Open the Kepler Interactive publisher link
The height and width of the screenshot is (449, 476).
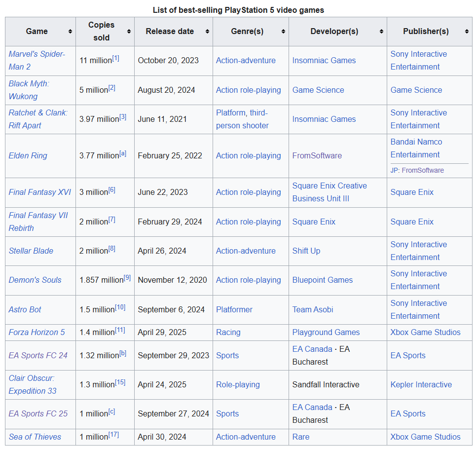pyautogui.click(x=421, y=385)
